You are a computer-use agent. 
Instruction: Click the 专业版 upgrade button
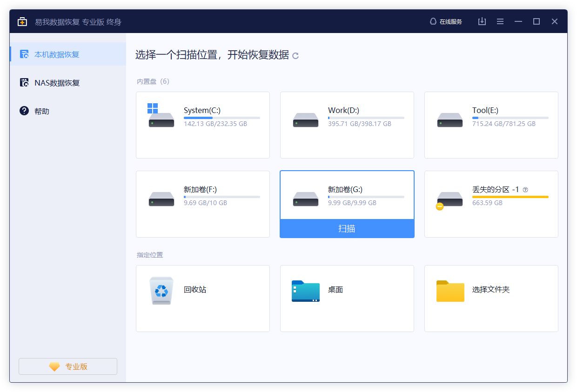pyautogui.click(x=67, y=366)
